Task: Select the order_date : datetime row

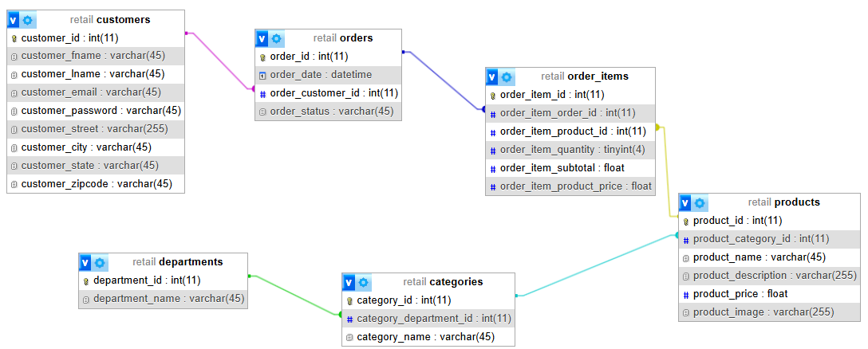Action: click(x=328, y=75)
